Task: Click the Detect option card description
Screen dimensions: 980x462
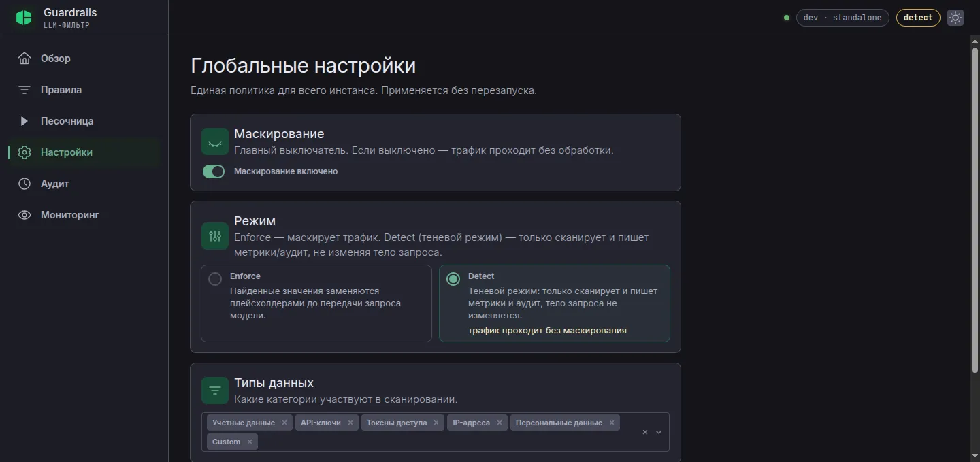Action: (x=563, y=303)
